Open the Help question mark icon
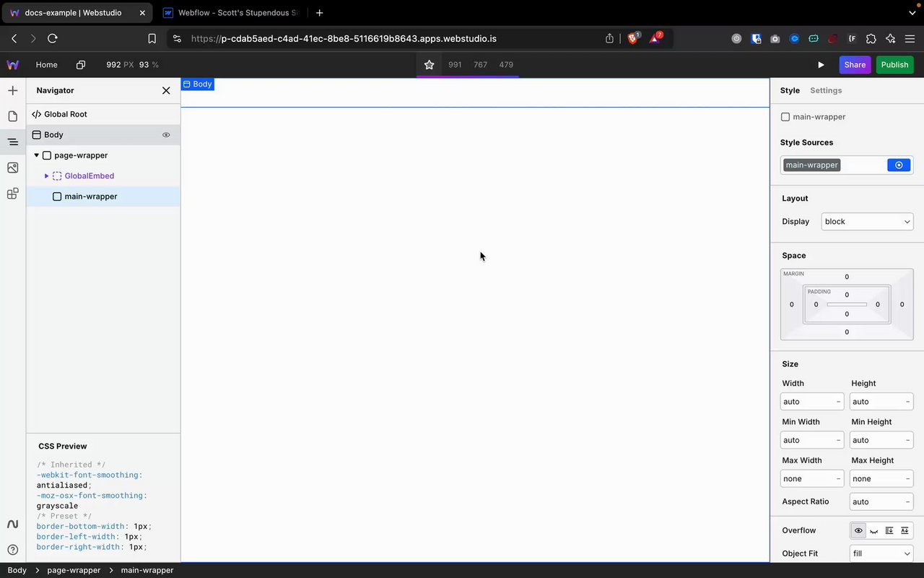The image size is (924, 578). point(12,550)
